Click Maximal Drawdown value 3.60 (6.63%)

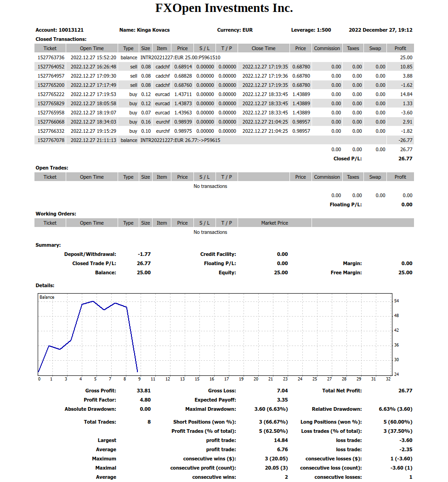click(x=271, y=409)
